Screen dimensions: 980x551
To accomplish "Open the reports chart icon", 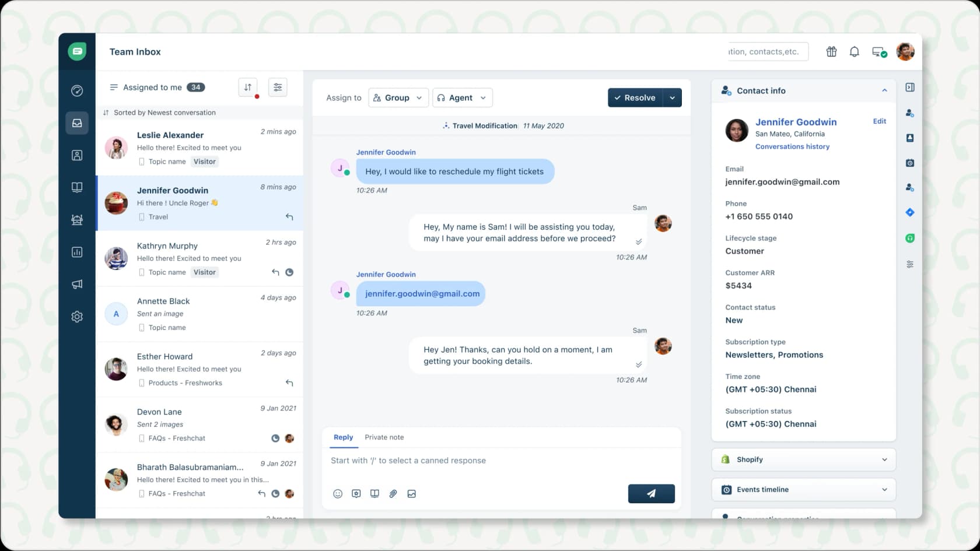I will point(77,252).
